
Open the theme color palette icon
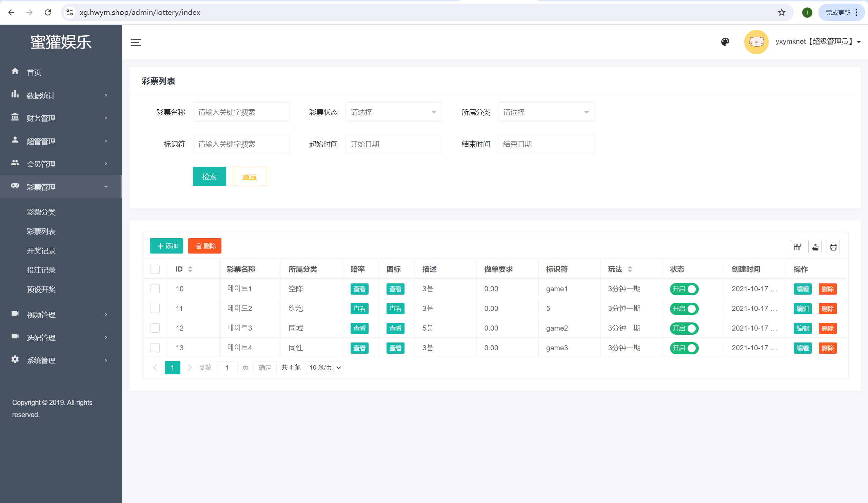point(725,42)
